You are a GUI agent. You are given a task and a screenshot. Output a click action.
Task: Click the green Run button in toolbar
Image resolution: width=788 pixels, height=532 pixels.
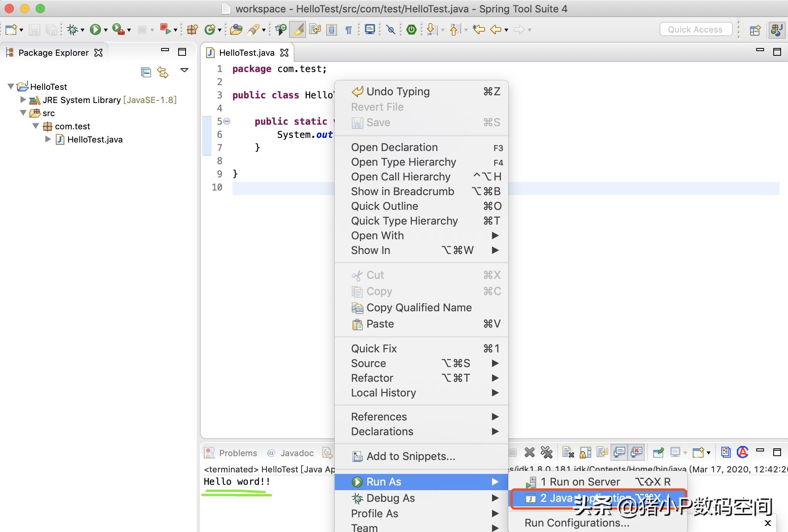pos(95,29)
